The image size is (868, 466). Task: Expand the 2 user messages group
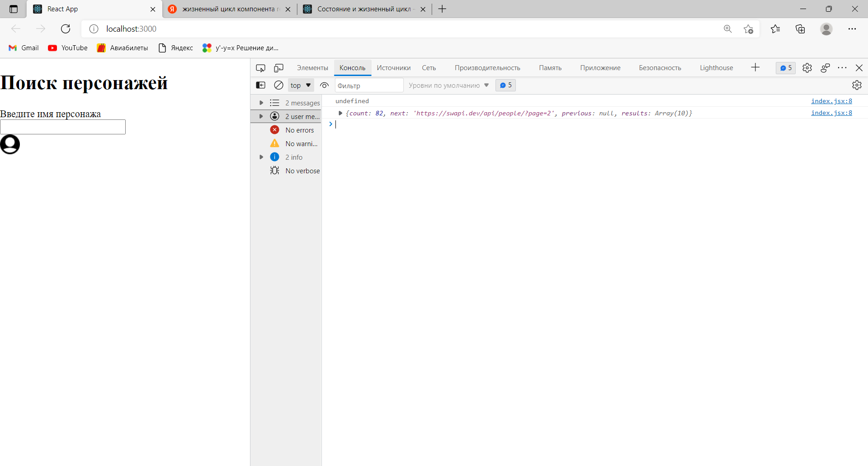point(261,116)
